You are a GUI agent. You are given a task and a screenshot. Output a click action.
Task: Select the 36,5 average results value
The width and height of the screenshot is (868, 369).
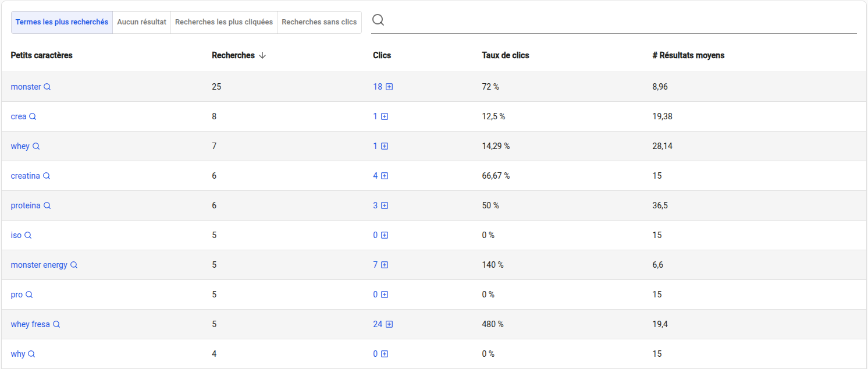pyautogui.click(x=660, y=205)
